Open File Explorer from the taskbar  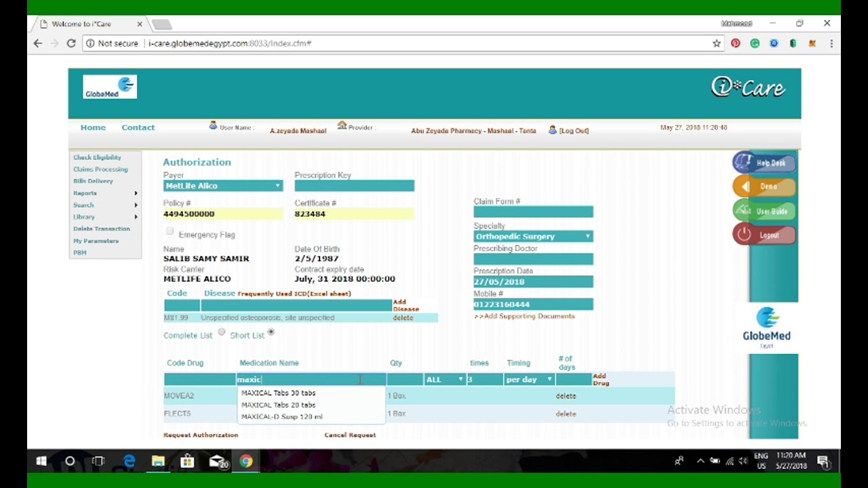point(158,462)
